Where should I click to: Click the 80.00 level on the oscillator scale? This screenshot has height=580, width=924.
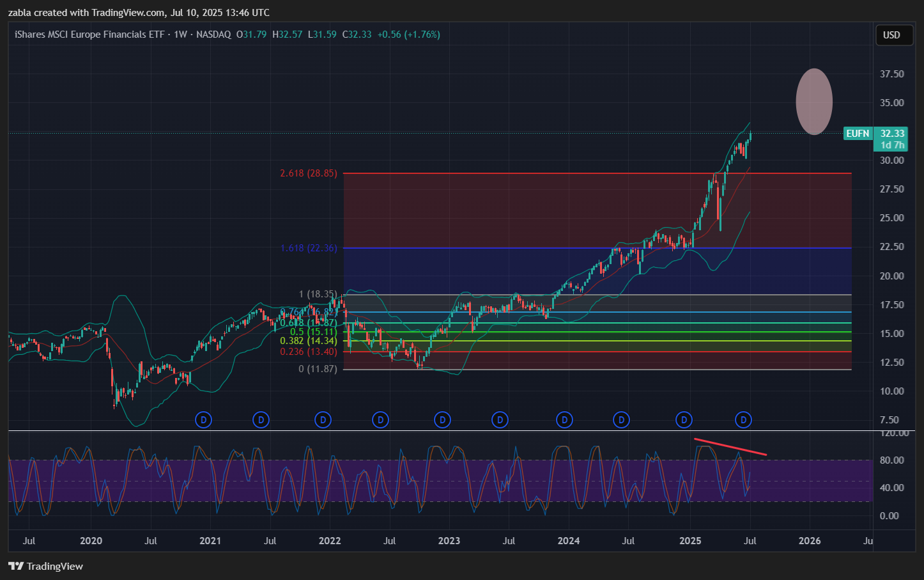(891, 460)
